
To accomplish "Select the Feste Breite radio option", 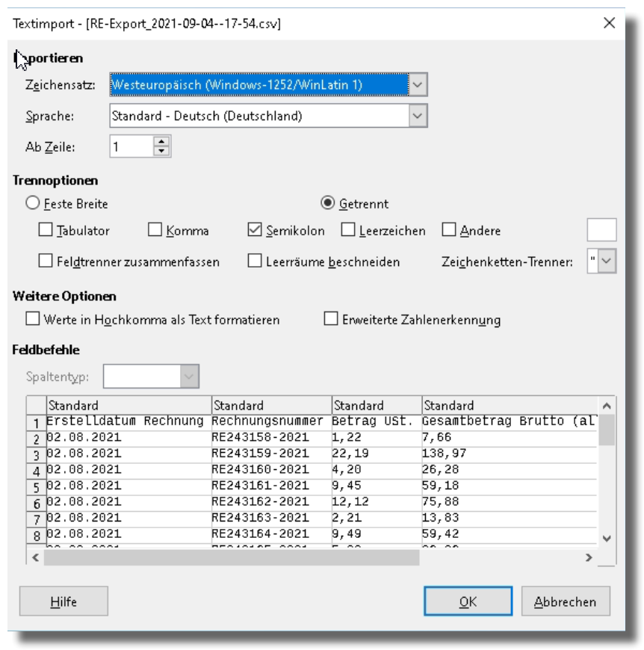I will [33, 203].
